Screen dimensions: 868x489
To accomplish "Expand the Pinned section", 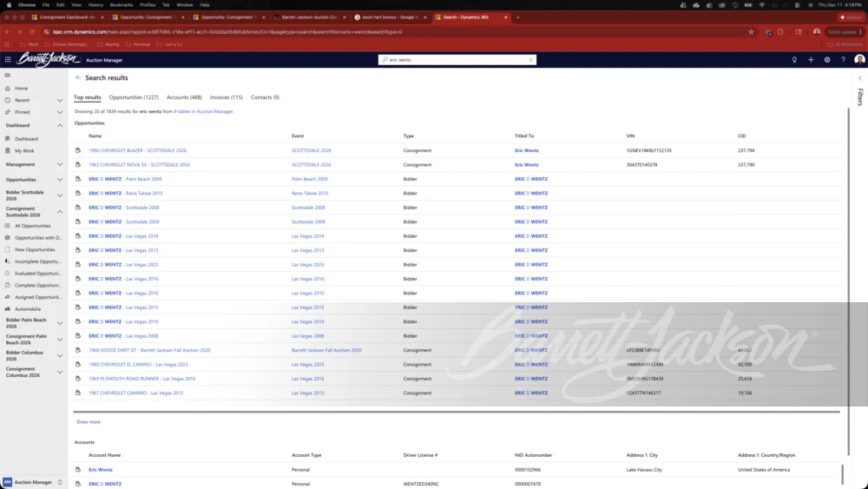I will 60,112.
